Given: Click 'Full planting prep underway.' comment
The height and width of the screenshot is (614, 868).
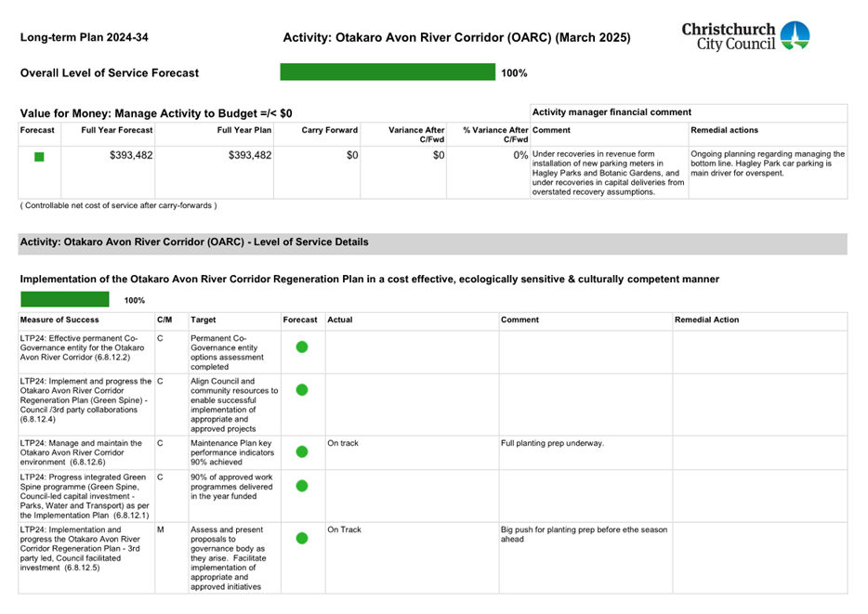Looking at the screenshot, I should tap(552, 443).
